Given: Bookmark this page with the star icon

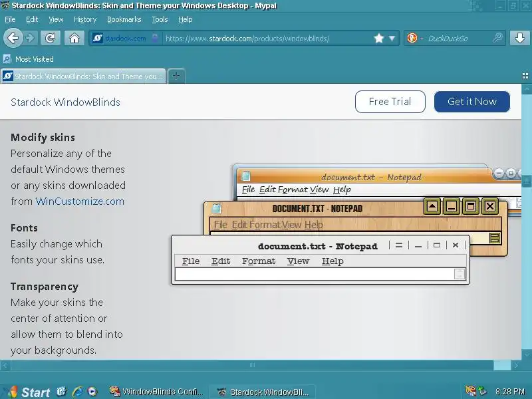Looking at the screenshot, I should (x=378, y=38).
